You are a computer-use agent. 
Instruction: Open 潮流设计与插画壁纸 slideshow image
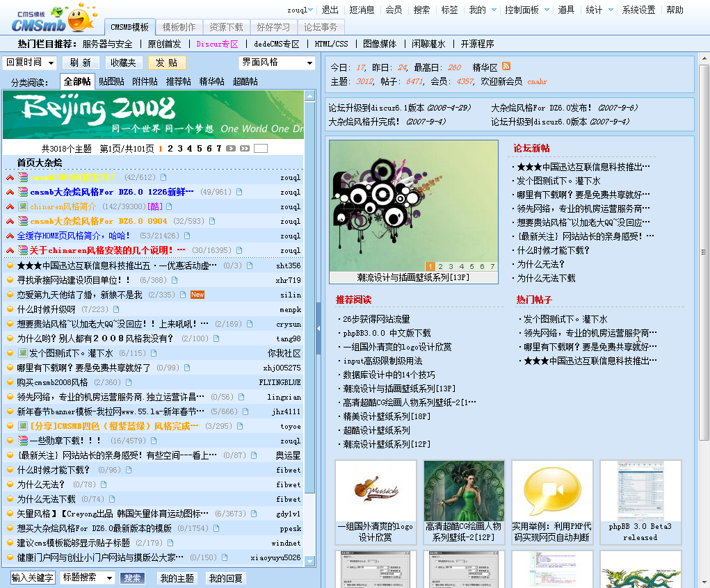pos(414,206)
